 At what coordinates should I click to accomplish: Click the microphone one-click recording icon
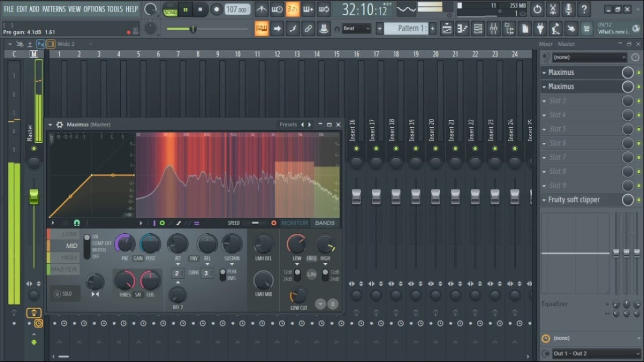tap(569, 9)
